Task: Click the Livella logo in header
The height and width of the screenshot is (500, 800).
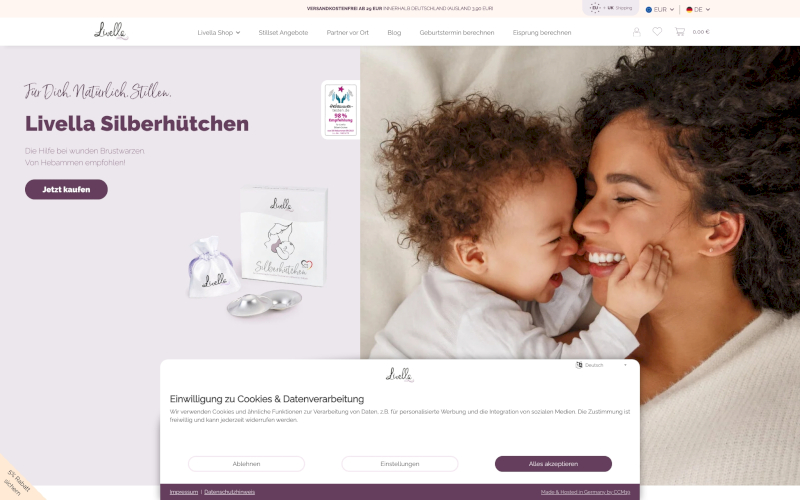Action: 111,31
